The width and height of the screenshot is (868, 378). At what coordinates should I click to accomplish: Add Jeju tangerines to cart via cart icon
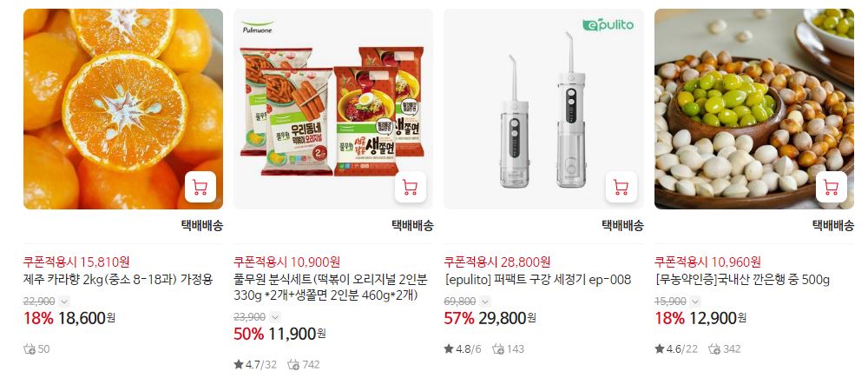(x=200, y=187)
